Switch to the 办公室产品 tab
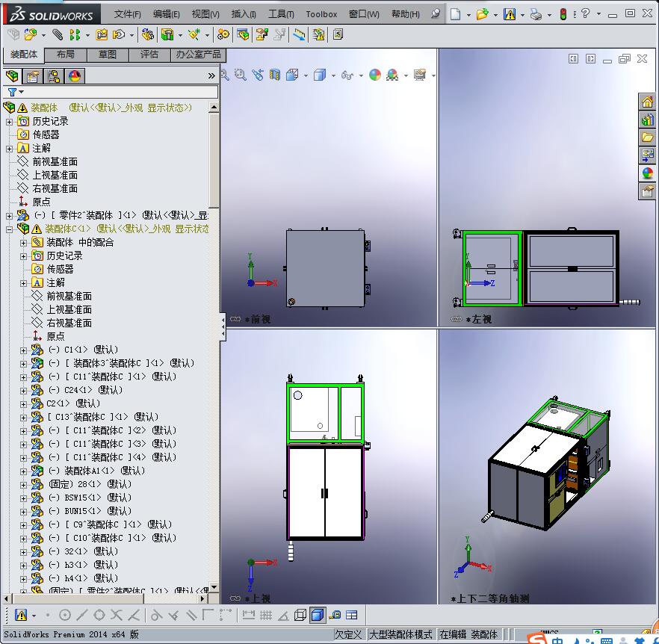The height and width of the screenshot is (644, 659). point(199,55)
